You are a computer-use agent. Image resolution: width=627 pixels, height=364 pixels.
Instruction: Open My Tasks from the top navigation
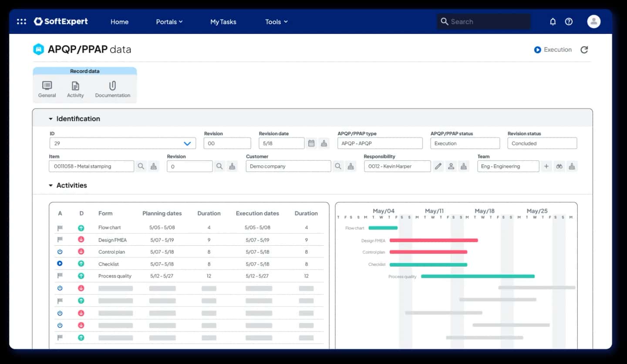[223, 22]
